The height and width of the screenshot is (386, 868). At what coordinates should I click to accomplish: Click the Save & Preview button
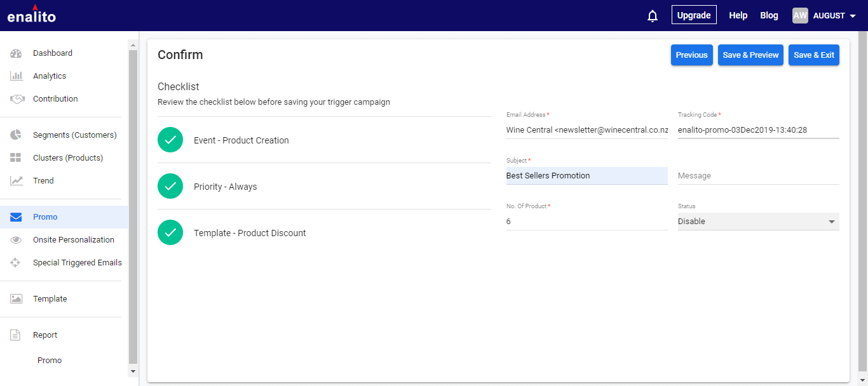pos(750,55)
